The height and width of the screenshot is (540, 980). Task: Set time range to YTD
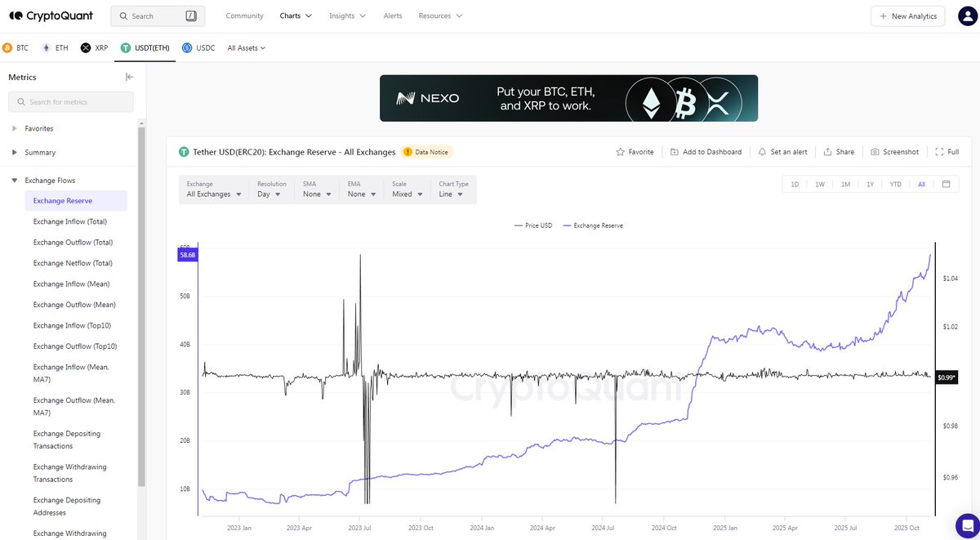pos(896,185)
